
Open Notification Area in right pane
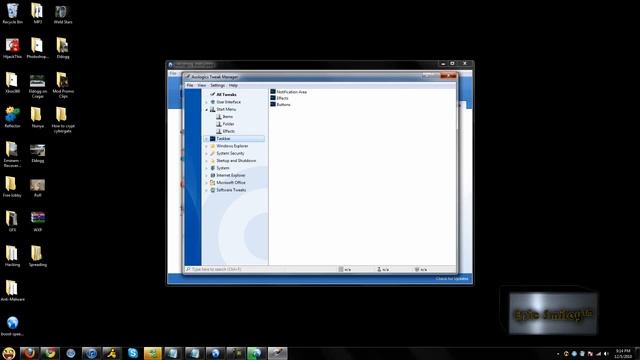[289, 92]
